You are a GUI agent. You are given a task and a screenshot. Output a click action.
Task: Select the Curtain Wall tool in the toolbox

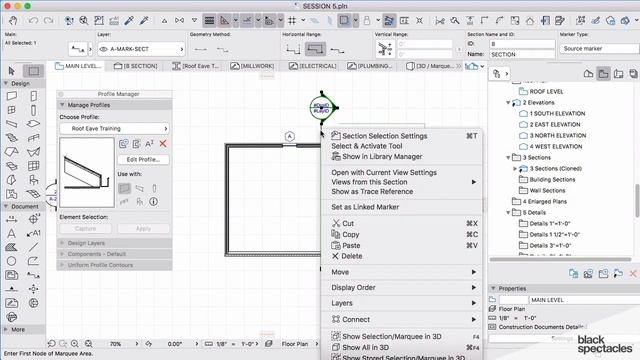(33, 166)
